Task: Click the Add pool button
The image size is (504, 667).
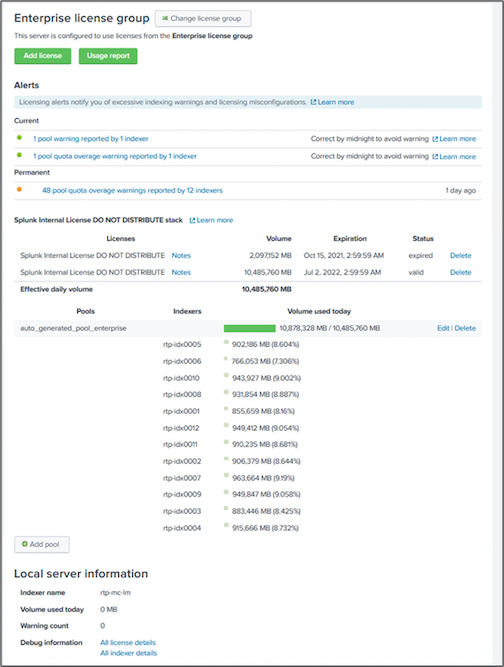Action: point(42,544)
